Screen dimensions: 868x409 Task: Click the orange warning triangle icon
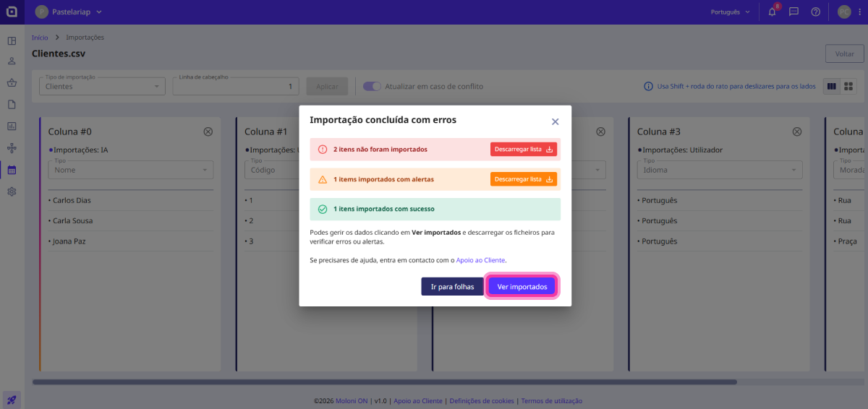click(323, 179)
